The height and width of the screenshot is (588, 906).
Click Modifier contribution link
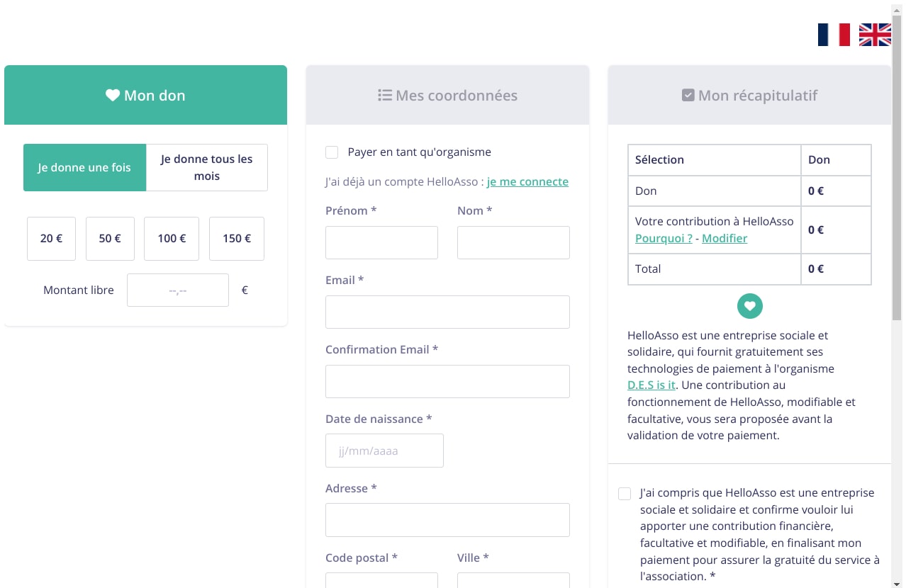click(725, 238)
